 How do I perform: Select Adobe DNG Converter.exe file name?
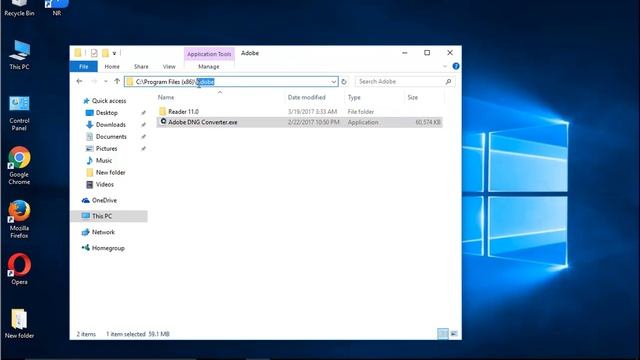202,122
